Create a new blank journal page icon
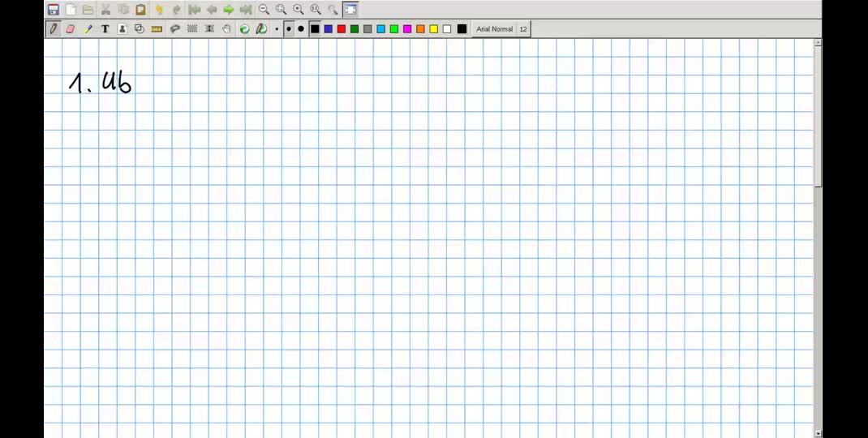868x438 pixels. coord(71,10)
